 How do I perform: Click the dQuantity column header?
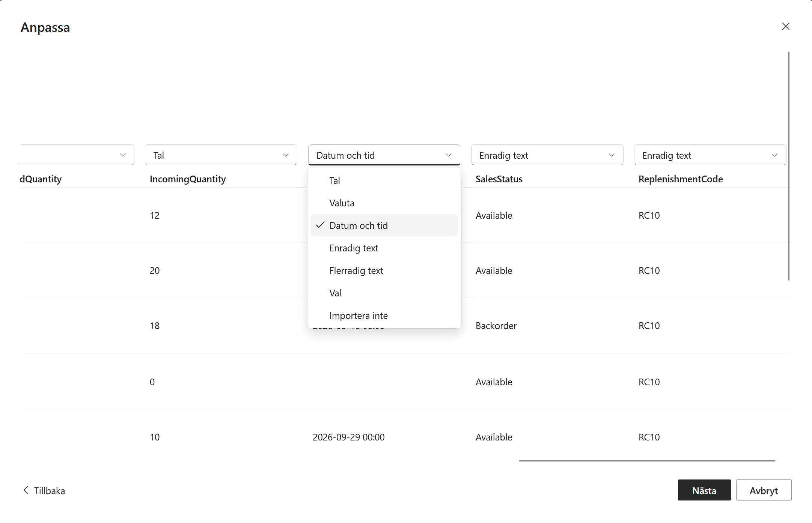click(x=41, y=179)
